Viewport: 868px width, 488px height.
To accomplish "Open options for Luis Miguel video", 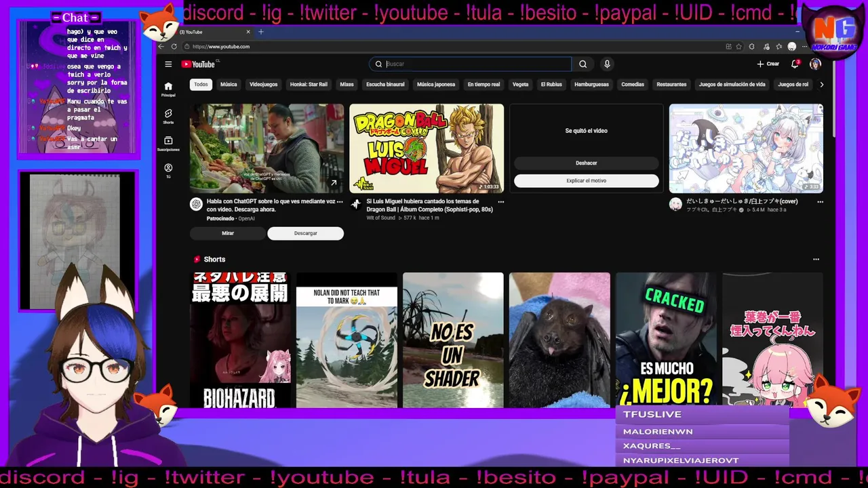I will click(x=501, y=202).
